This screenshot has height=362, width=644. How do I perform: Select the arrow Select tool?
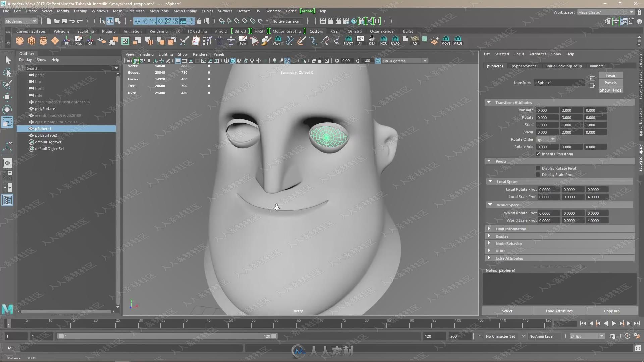8,60
